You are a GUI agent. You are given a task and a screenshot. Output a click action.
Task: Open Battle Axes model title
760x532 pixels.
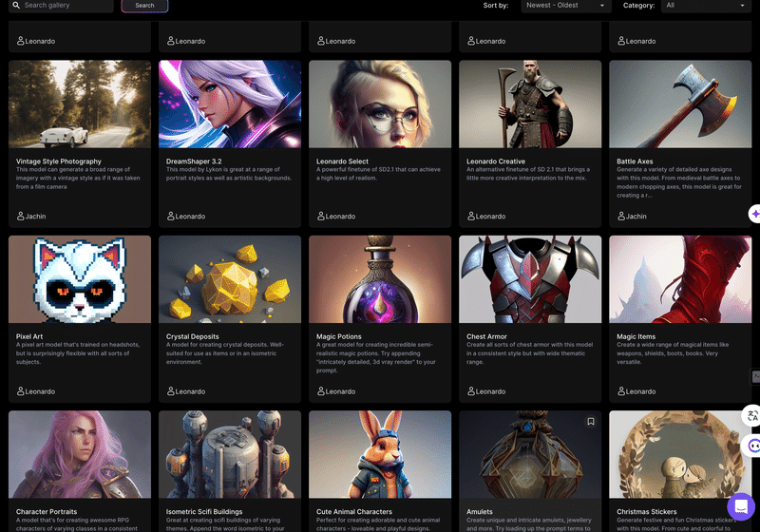pyautogui.click(x=635, y=161)
